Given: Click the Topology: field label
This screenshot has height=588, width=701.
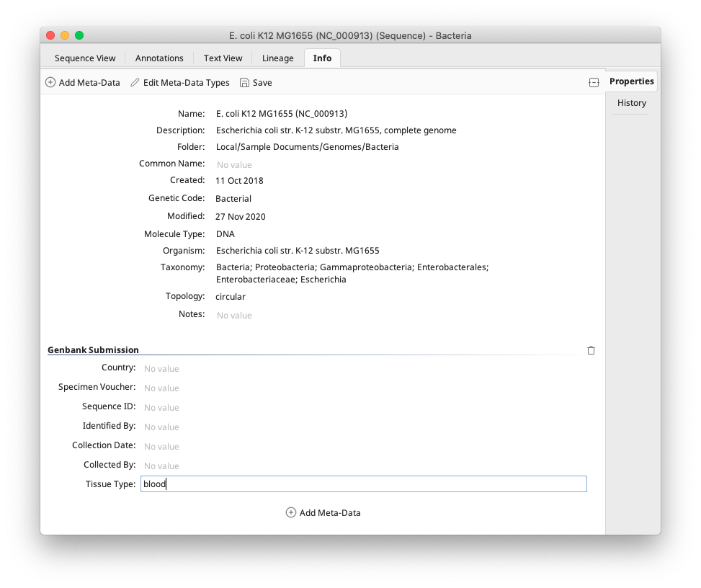Looking at the screenshot, I should click(185, 296).
